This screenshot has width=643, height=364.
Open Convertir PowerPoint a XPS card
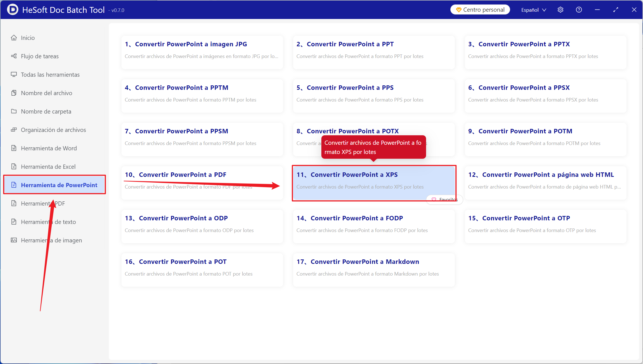374,183
